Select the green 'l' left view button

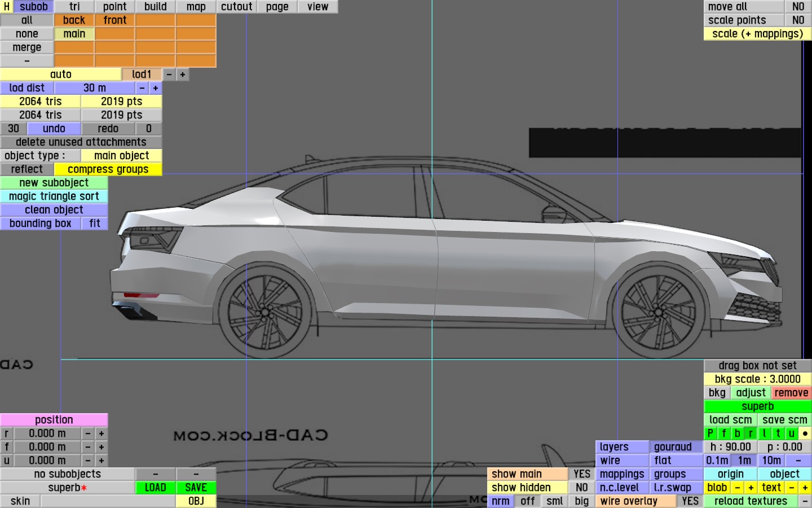point(765,433)
